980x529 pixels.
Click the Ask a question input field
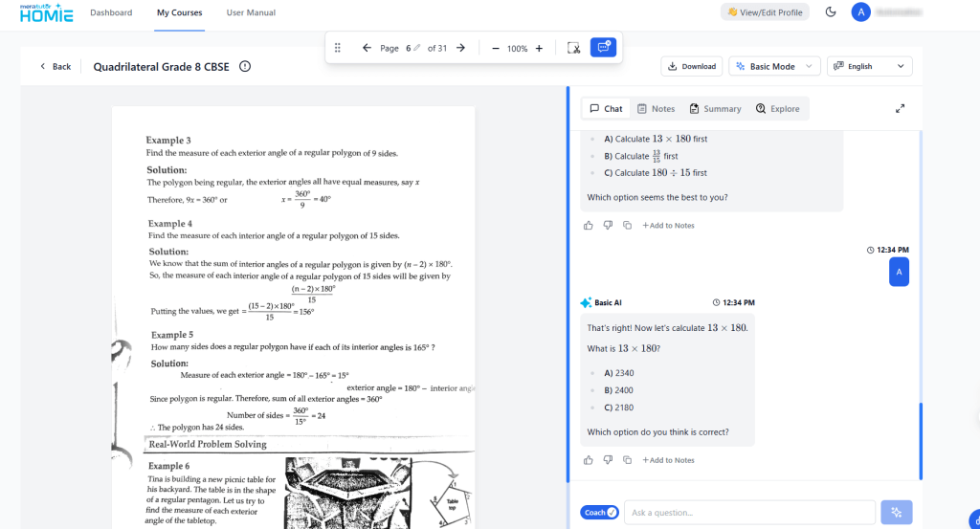pyautogui.click(x=749, y=512)
